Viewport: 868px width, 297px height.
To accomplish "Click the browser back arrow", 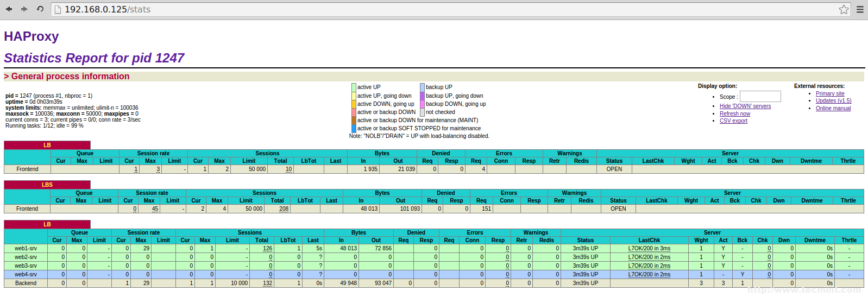I will 9,9.
